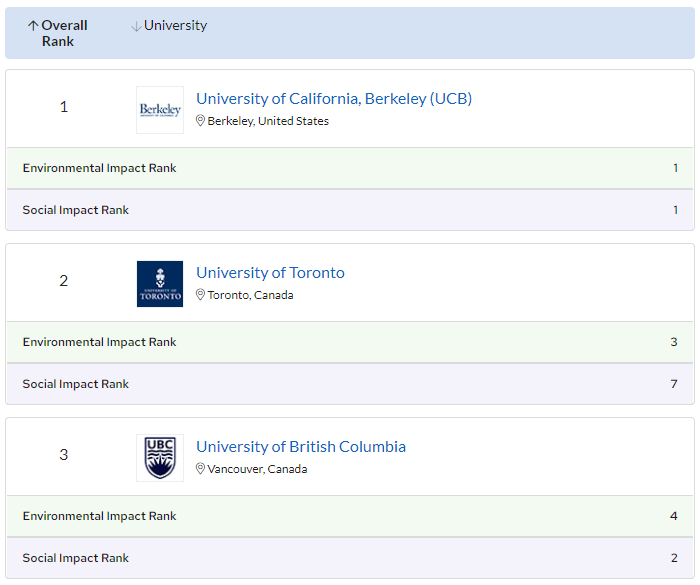Select Toronto's Environmental Impact Rank row
The image size is (700, 585).
click(x=350, y=342)
